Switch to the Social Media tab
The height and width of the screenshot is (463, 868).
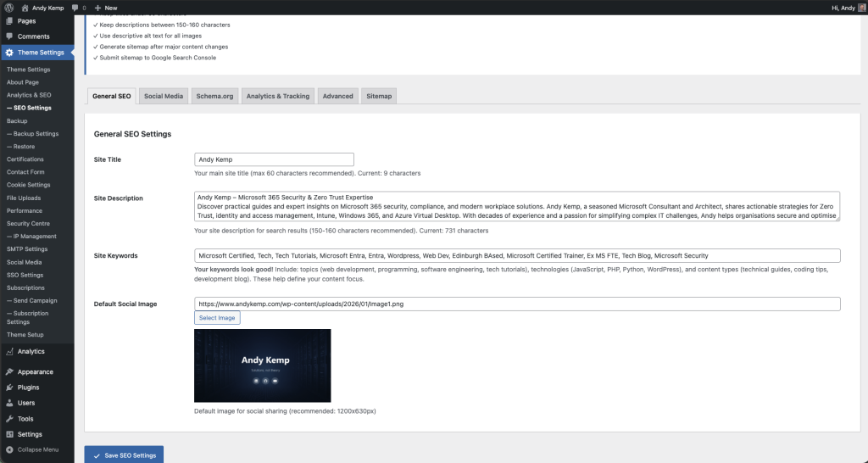click(x=164, y=96)
